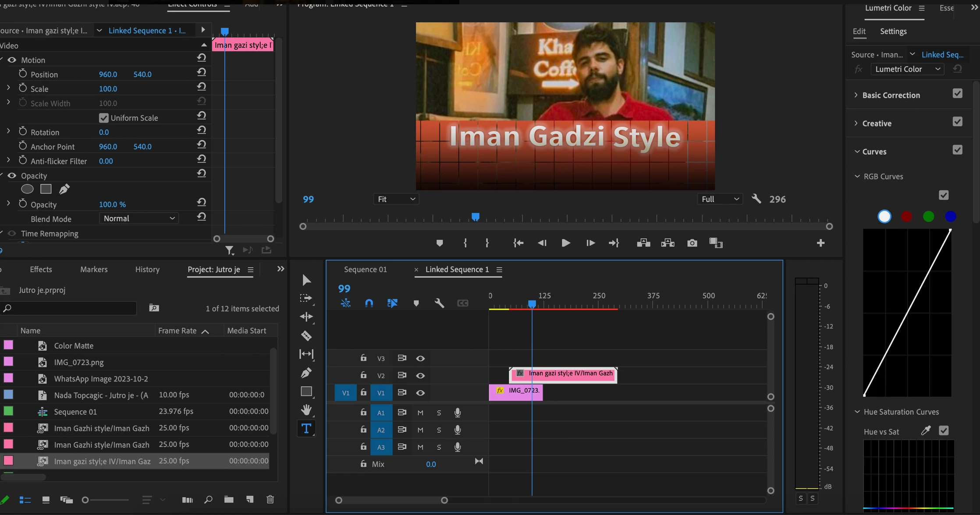
Task: Open the Blend Mode dropdown
Action: pyautogui.click(x=138, y=219)
